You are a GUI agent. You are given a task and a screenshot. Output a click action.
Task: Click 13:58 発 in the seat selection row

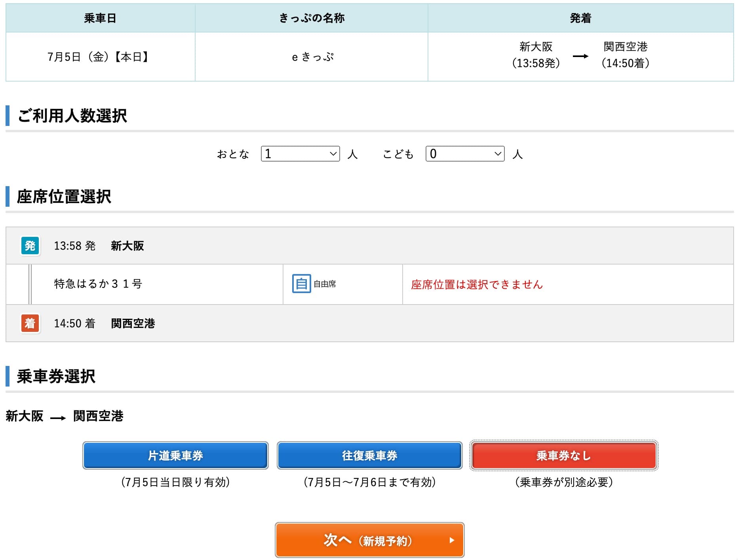tap(75, 246)
